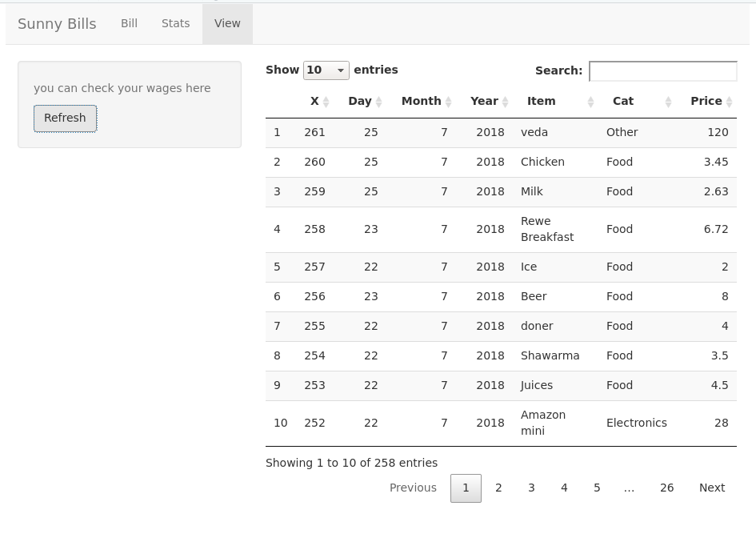Open the Show entries count dropdown
The image size is (756, 546).
point(326,70)
